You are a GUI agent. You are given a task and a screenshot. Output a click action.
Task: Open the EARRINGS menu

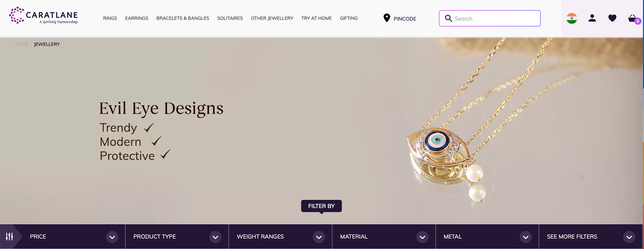coord(137,18)
